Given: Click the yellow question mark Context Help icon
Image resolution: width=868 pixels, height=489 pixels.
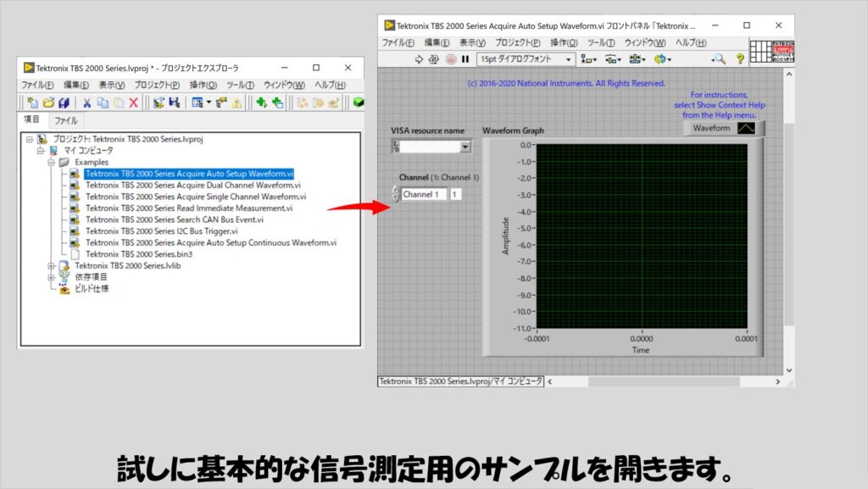Looking at the screenshot, I should pos(739,58).
